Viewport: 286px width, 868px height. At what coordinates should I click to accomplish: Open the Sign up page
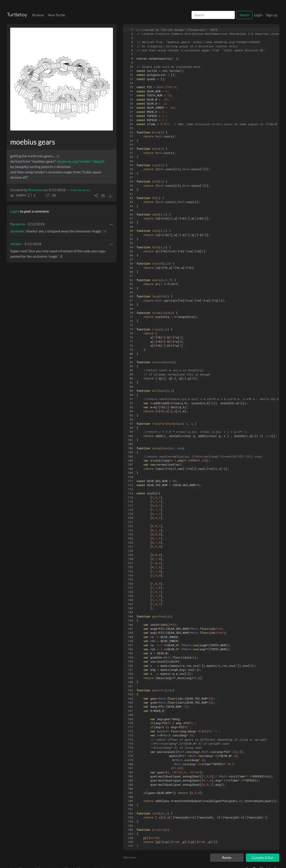tap(272, 15)
